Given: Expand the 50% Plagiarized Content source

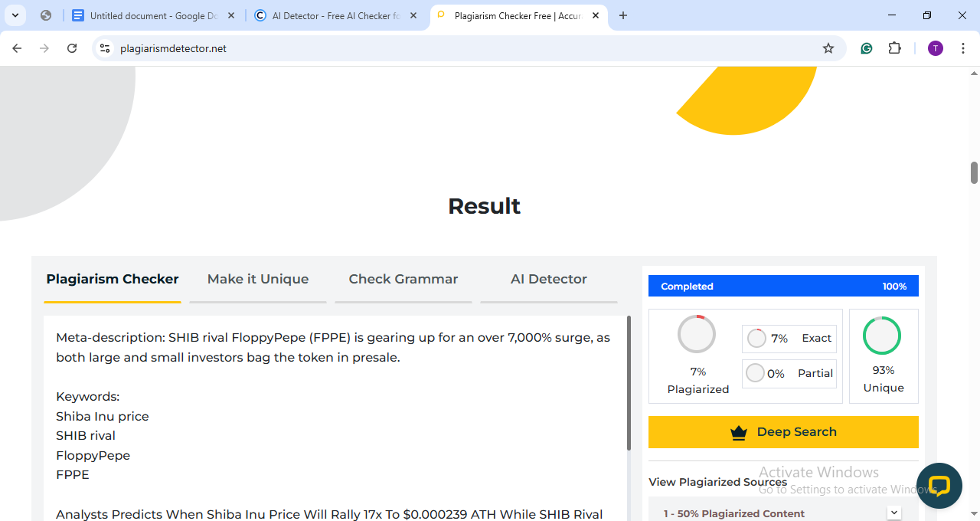Looking at the screenshot, I should click(x=893, y=513).
